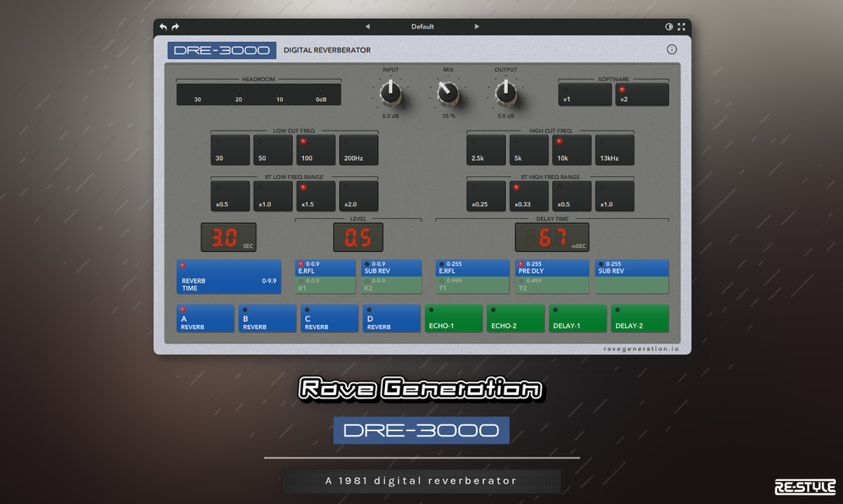Set headroom to 0dB
The image size is (843, 504).
pyautogui.click(x=321, y=95)
